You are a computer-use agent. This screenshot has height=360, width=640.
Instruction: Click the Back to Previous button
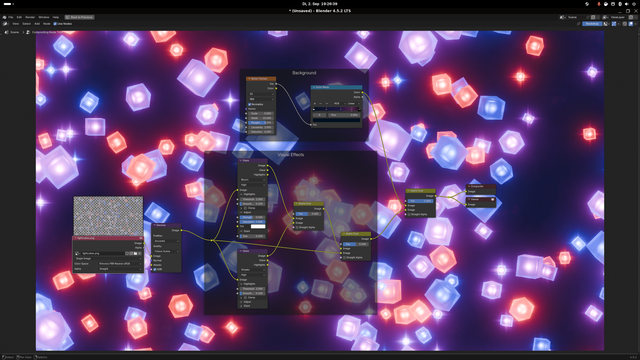click(80, 17)
